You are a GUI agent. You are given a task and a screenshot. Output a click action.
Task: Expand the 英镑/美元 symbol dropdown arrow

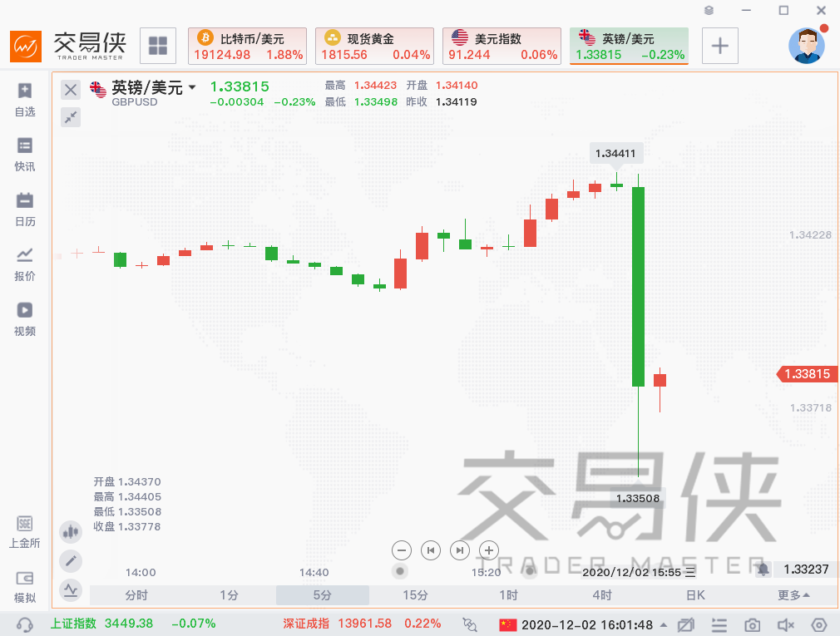point(192,87)
